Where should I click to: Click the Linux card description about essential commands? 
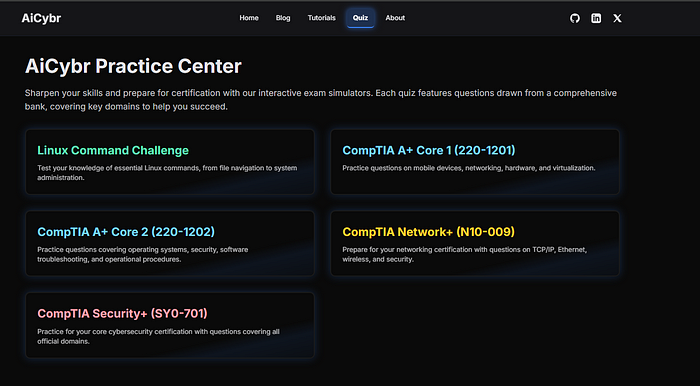pos(167,173)
